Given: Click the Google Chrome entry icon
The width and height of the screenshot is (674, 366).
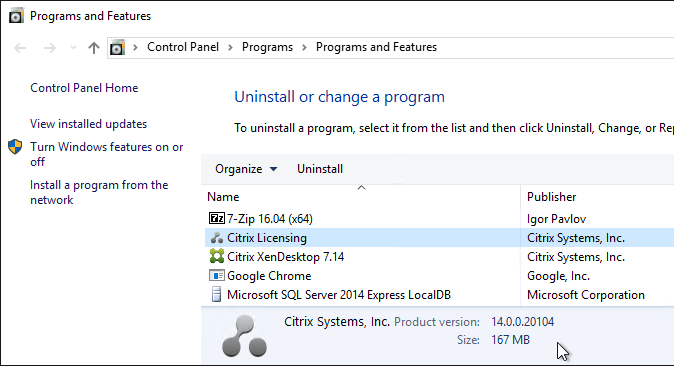Looking at the screenshot, I should pos(217,275).
